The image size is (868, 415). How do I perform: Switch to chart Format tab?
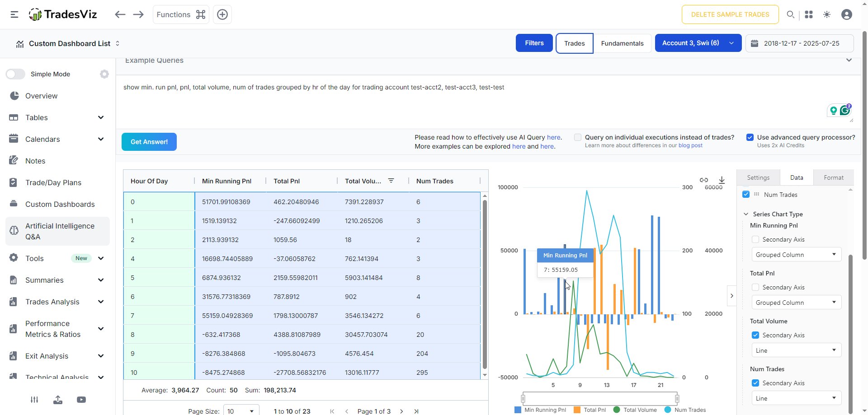pos(833,177)
